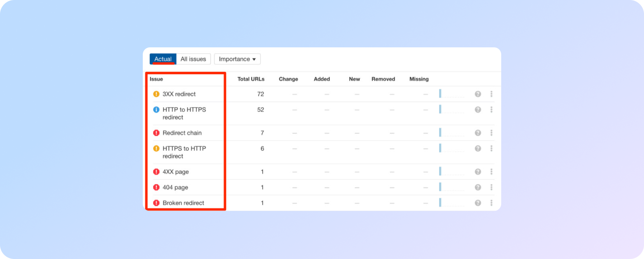The width and height of the screenshot is (644, 259).
Task: Sort by the Missing column header
Action: [419, 79]
